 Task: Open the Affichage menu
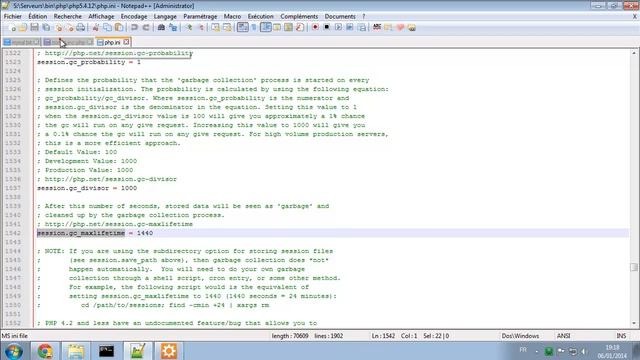click(101, 16)
